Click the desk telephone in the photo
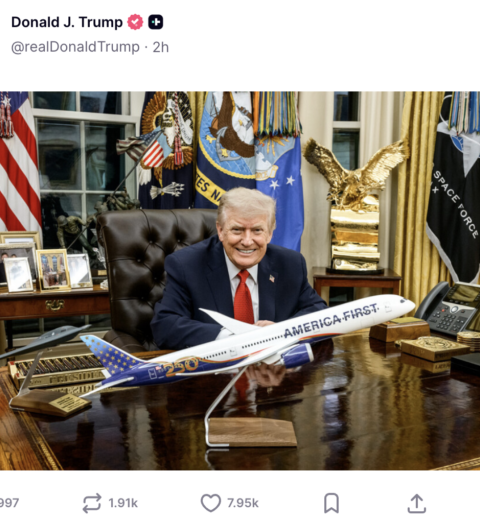480x520 pixels. 447,308
